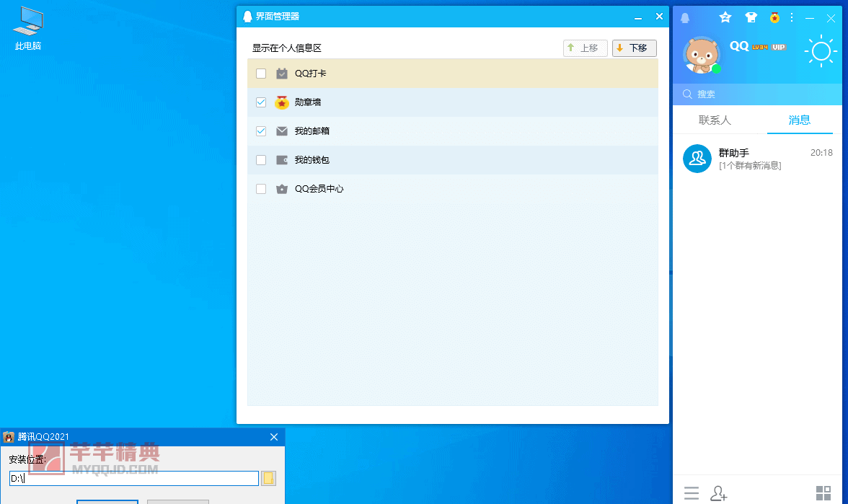
Task: Click the 群助手 group avatar icon
Action: coord(697,159)
